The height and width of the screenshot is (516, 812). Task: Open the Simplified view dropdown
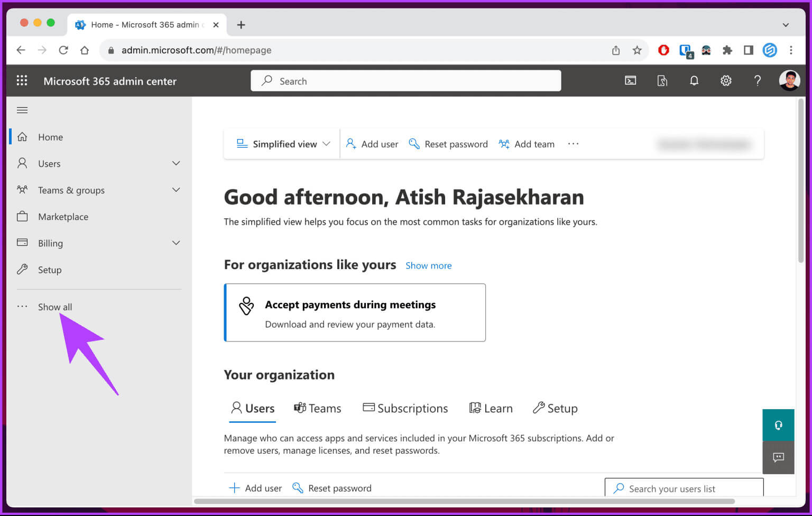pos(283,144)
